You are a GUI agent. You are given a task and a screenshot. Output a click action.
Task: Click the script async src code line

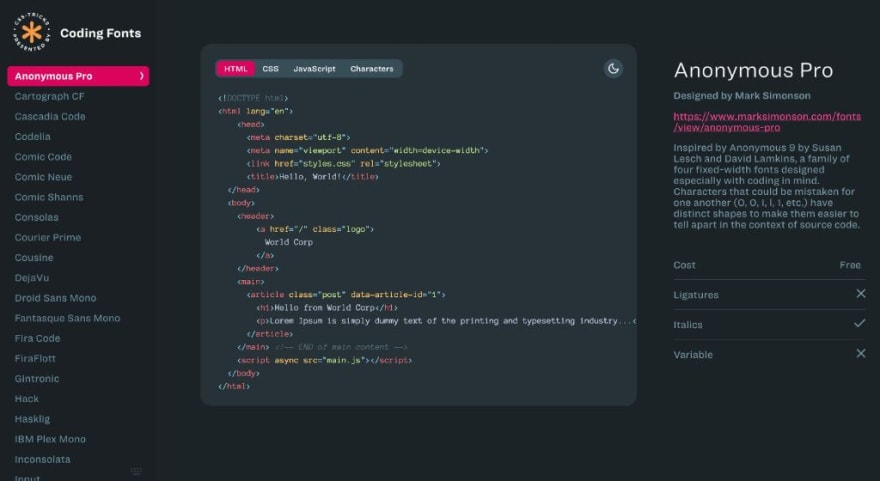pos(324,360)
